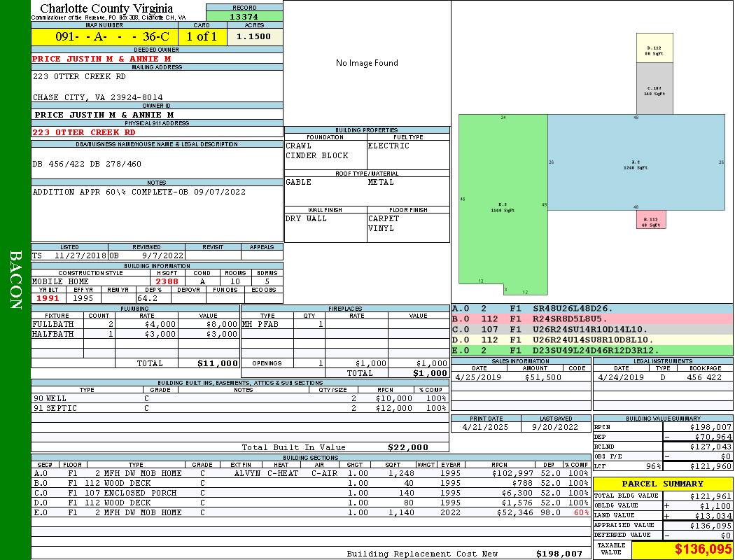Click the gray C.107 140 SqFt porch in sketch
Screen dimensions: 735x560
tap(654, 89)
